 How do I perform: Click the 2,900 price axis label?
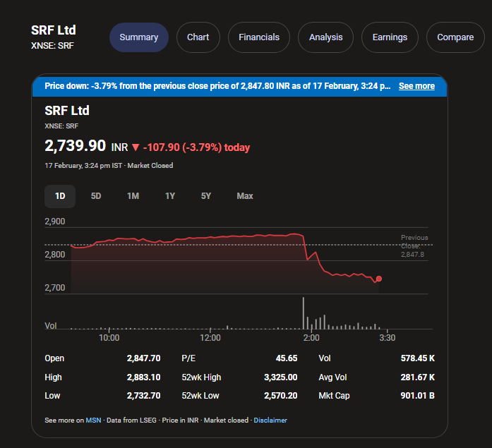click(x=55, y=222)
